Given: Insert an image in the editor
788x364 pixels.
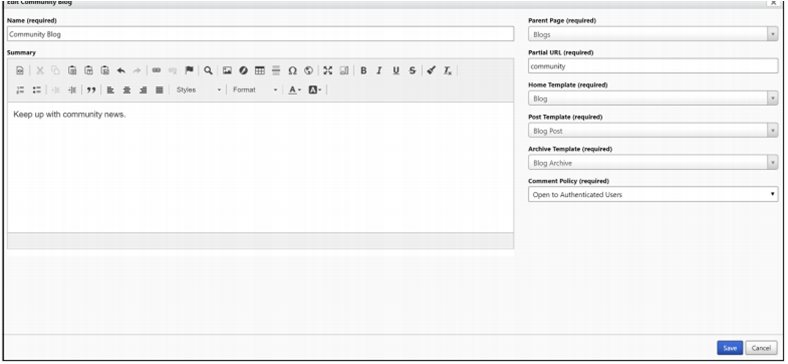Looking at the screenshot, I should click(227, 71).
